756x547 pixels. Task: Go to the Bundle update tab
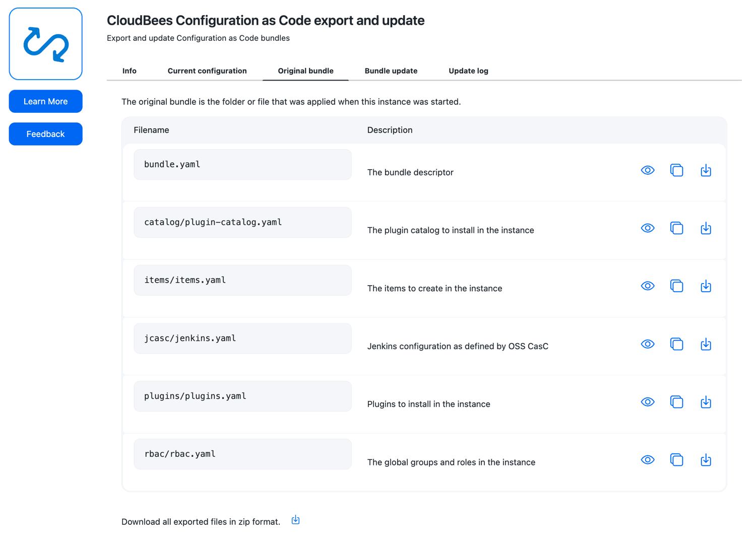coord(391,71)
